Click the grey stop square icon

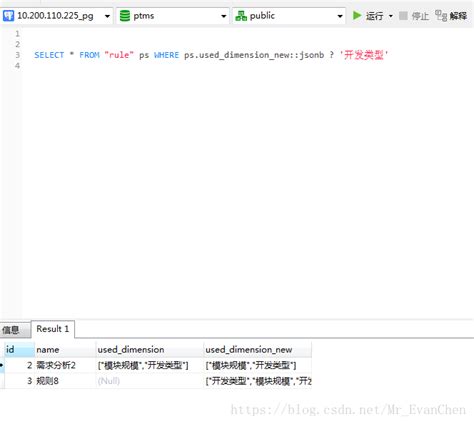[403, 15]
